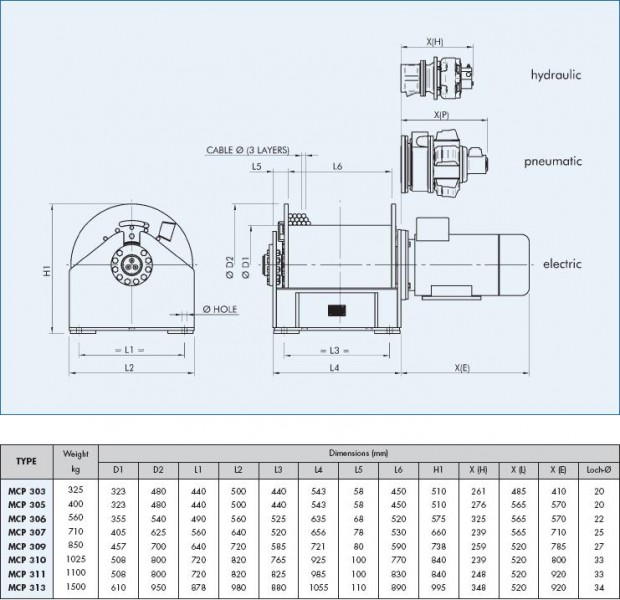
Task: Click the 'Ø HOLE' annotation
Action: [221, 308]
